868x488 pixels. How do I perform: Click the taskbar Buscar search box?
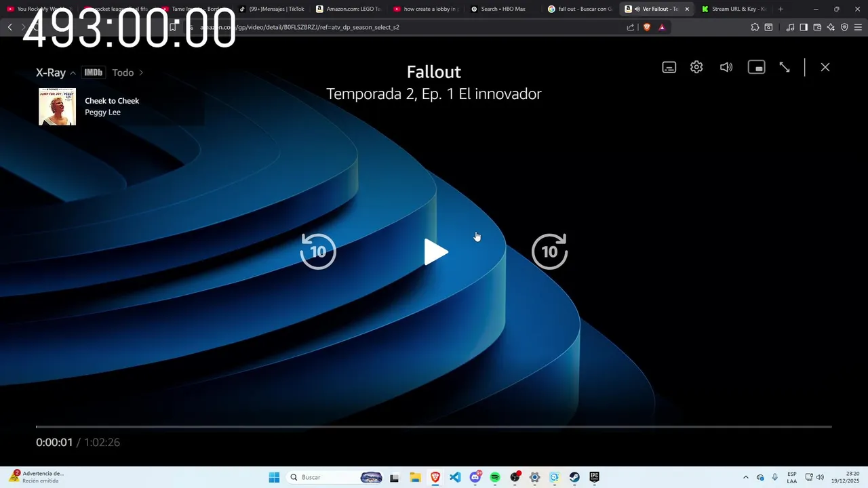(335, 477)
